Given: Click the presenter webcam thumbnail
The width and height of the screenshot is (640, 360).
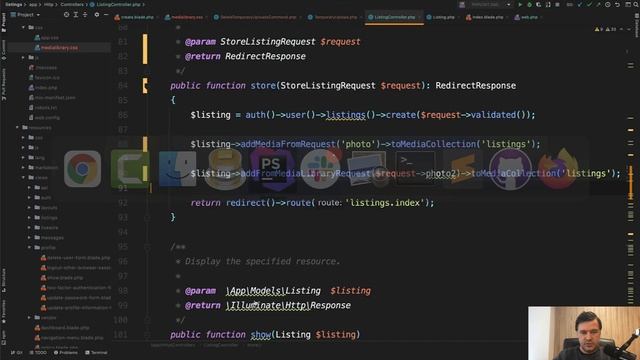Looking at the screenshot, I should (584, 333).
